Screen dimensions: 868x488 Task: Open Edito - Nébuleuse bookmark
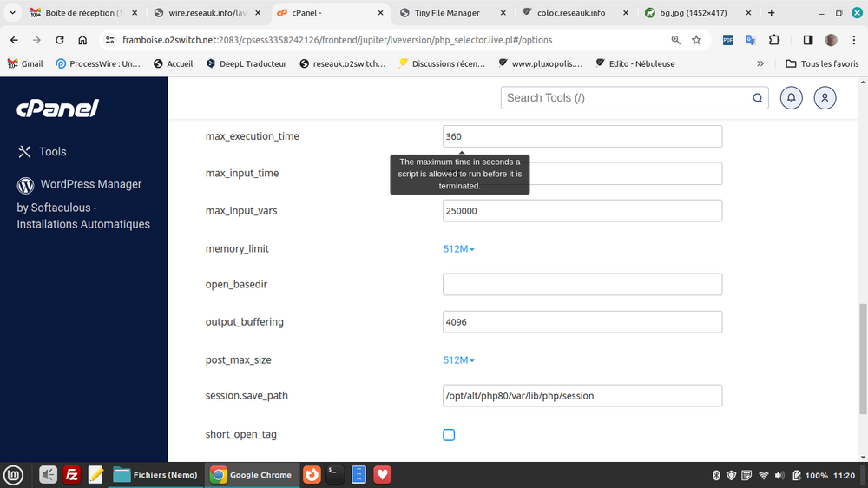[x=635, y=63]
